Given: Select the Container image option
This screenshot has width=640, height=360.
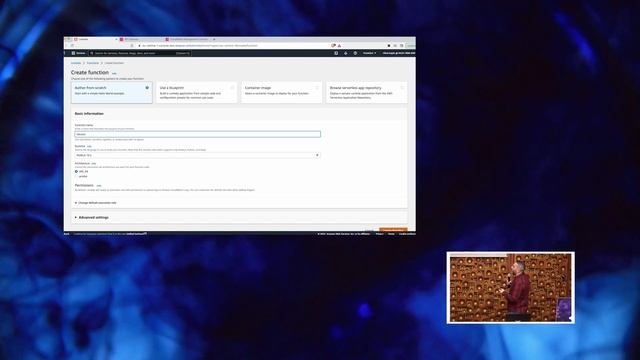Looking at the screenshot, I should 281,92.
